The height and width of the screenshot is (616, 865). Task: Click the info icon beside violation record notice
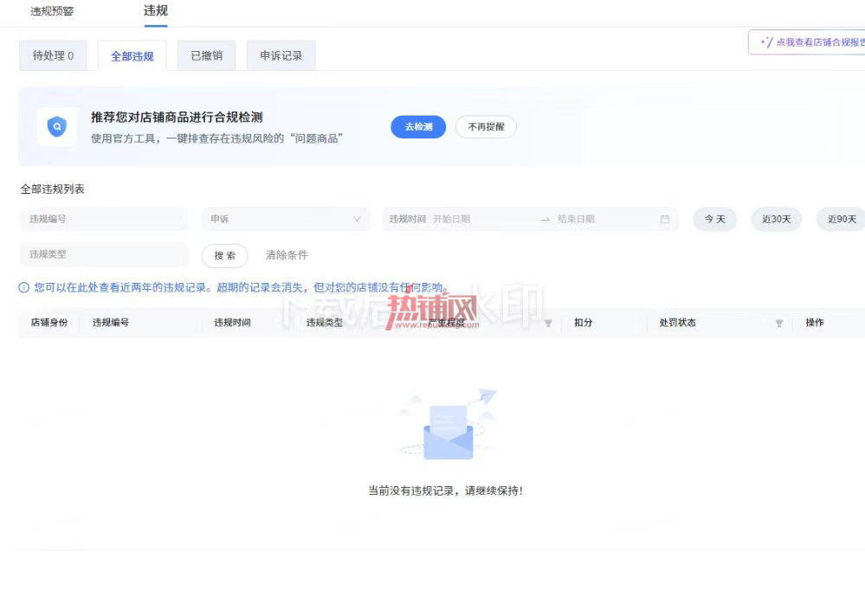point(23,287)
